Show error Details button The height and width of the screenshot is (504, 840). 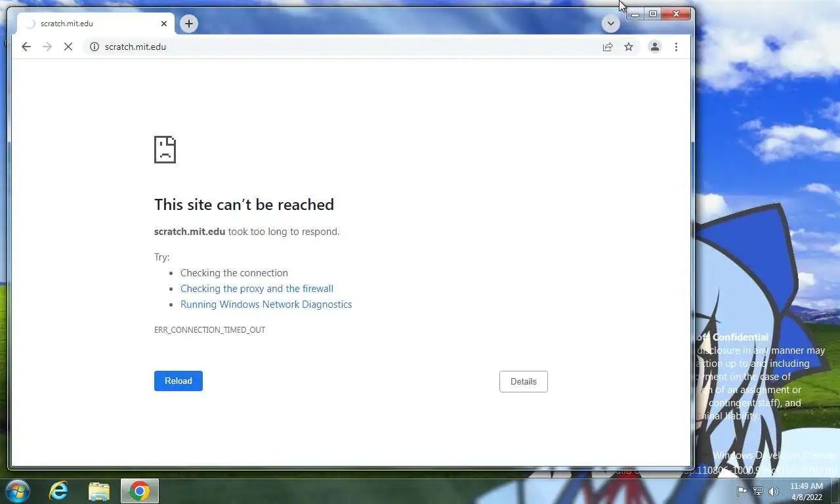(x=524, y=381)
